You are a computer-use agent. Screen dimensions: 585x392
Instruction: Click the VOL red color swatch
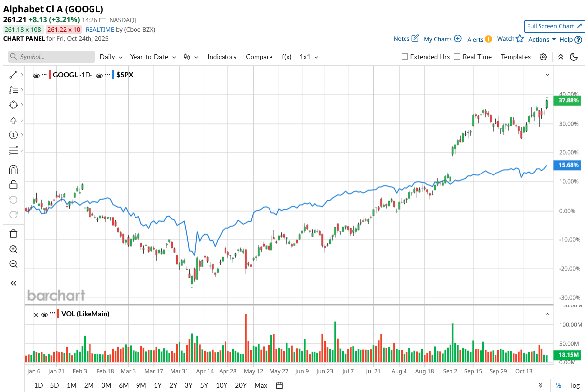(x=58, y=314)
